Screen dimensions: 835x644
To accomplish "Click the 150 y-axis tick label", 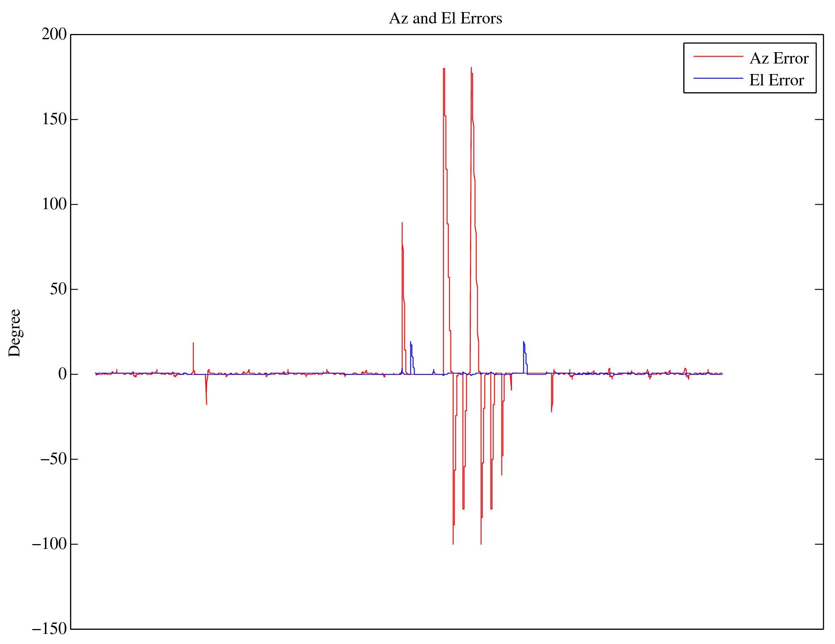I will 54,119.
